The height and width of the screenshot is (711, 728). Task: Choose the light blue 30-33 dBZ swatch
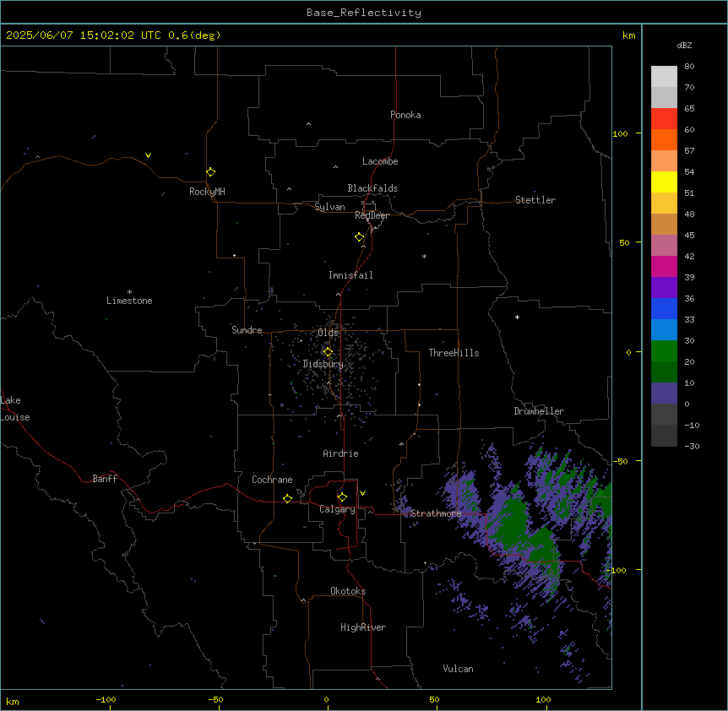click(664, 330)
